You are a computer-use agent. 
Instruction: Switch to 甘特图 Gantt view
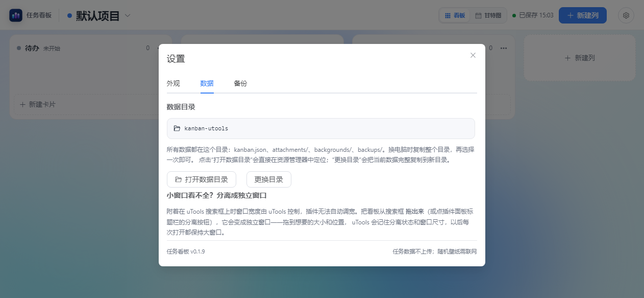(488, 15)
